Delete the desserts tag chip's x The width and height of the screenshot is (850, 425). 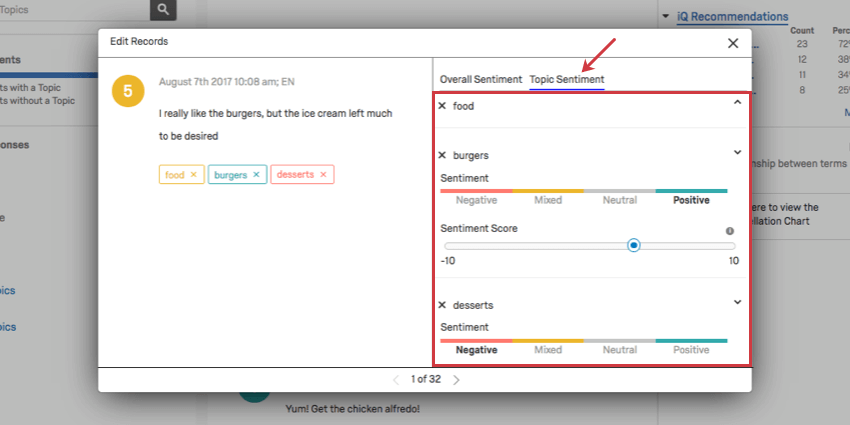tap(323, 175)
